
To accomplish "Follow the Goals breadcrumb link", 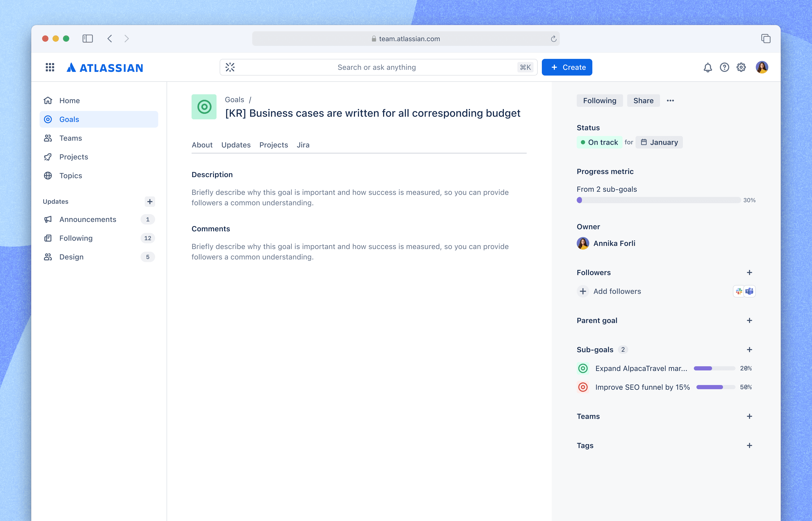I will pos(234,100).
